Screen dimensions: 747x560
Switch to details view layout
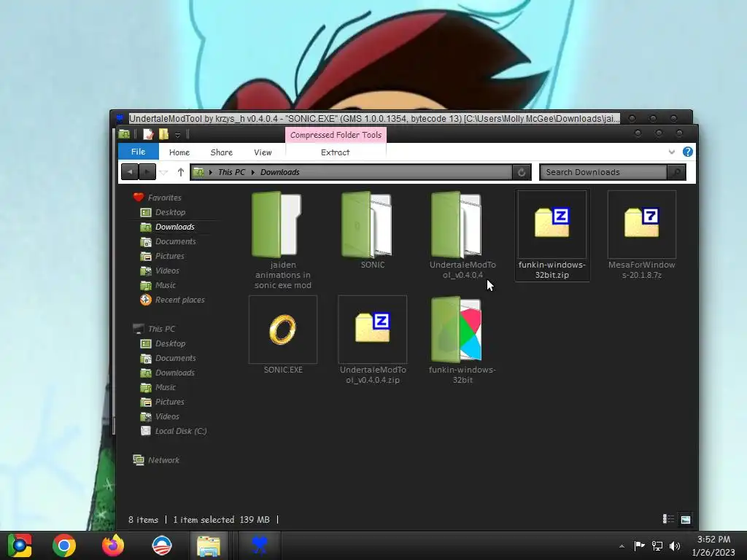668,519
